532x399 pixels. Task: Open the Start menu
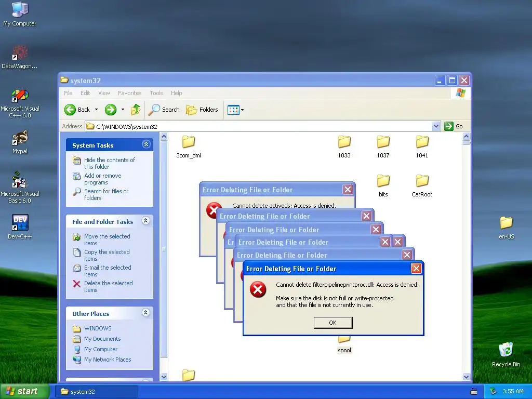(x=24, y=392)
